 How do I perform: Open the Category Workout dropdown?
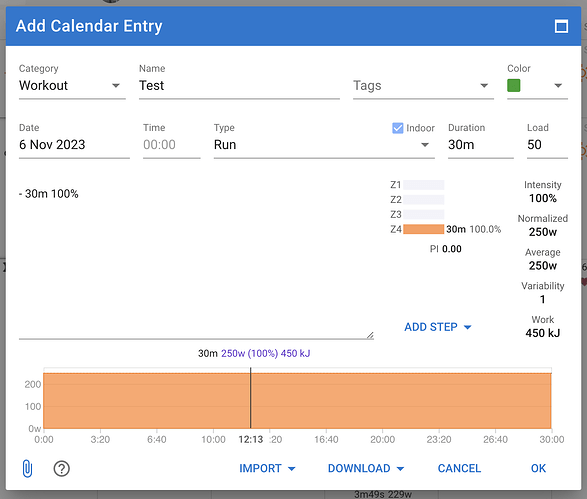tap(72, 86)
